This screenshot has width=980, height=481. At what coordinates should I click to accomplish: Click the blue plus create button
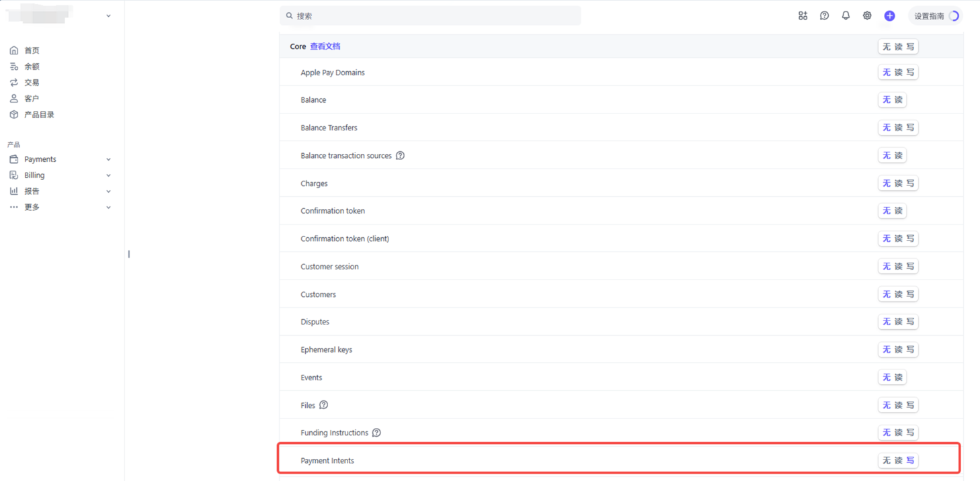pyautogui.click(x=889, y=15)
